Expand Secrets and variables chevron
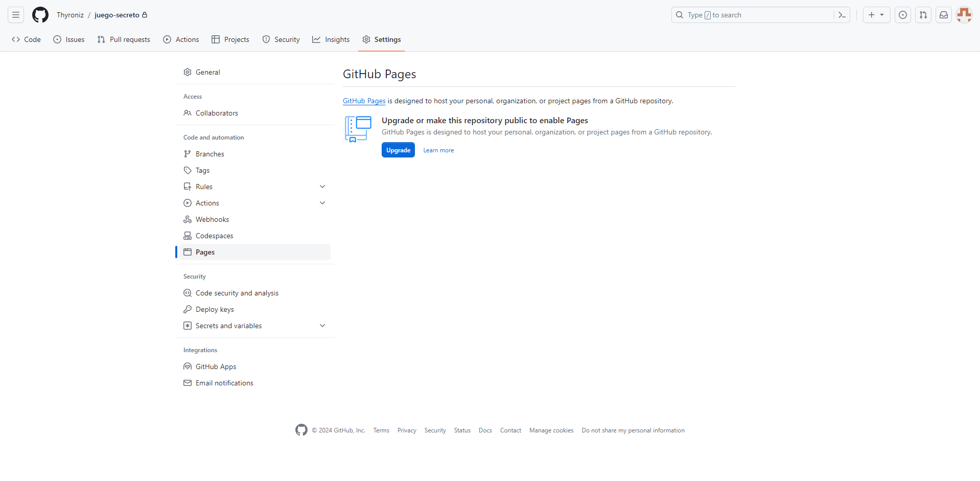Image resolution: width=980 pixels, height=481 pixels. click(x=322, y=326)
